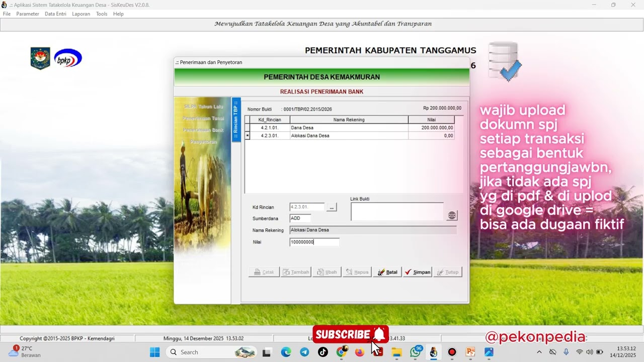Open the Windows Start menu
Screen dimensions: 644x362
point(154,352)
